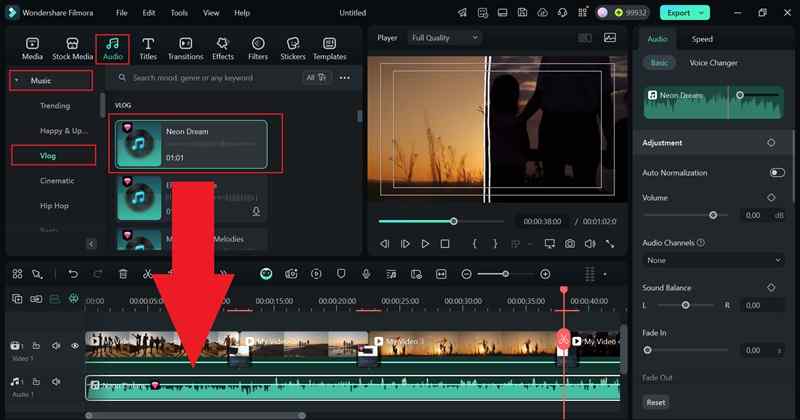The height and width of the screenshot is (420, 800).
Task: Select the Vlog music category
Action: tap(47, 156)
